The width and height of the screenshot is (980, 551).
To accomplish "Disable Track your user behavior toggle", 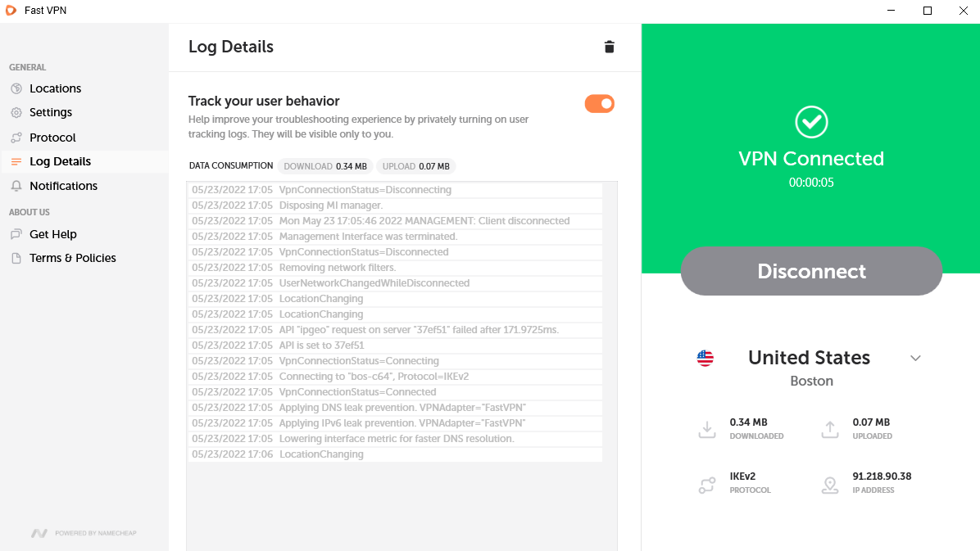I will (x=599, y=104).
